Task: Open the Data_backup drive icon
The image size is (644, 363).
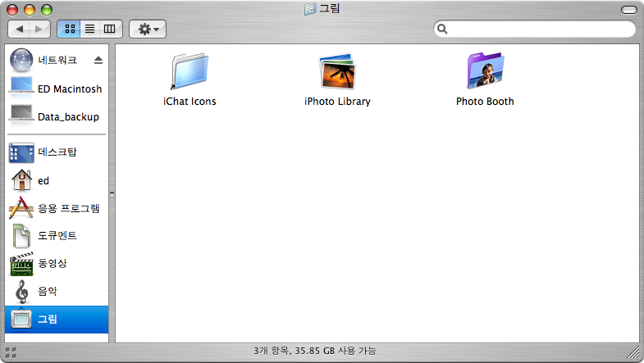Action: [x=21, y=116]
